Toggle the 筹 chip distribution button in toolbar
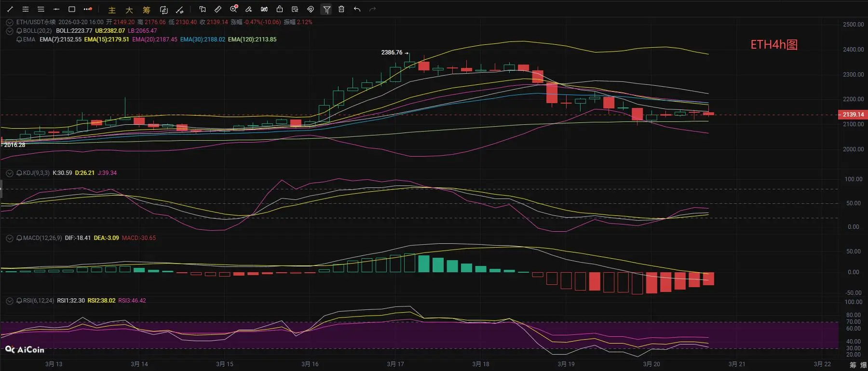Screen dimensions: 868x371 147,10
